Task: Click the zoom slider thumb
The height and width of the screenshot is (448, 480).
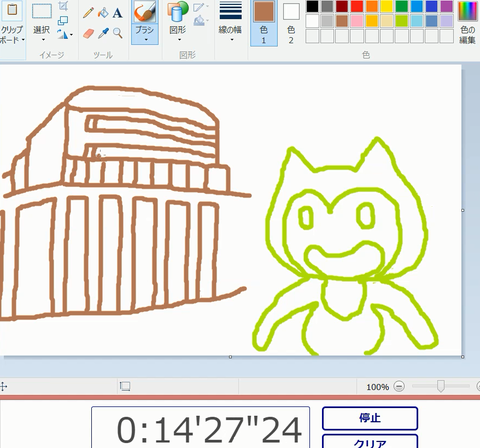Action: click(x=441, y=386)
